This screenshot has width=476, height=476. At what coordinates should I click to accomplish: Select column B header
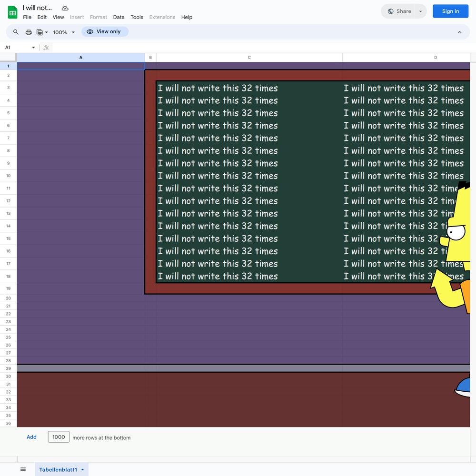click(150, 58)
